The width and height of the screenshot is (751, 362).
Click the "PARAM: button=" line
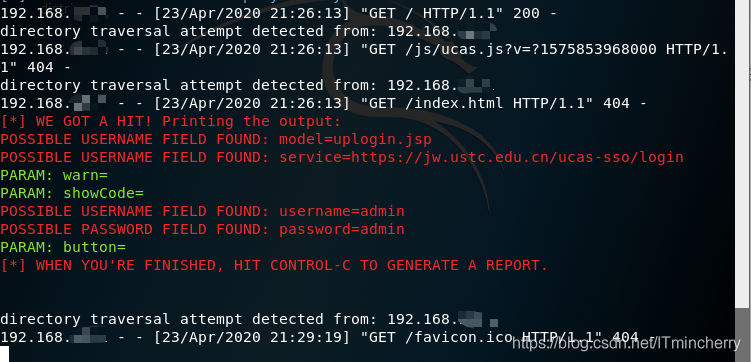pos(63,248)
